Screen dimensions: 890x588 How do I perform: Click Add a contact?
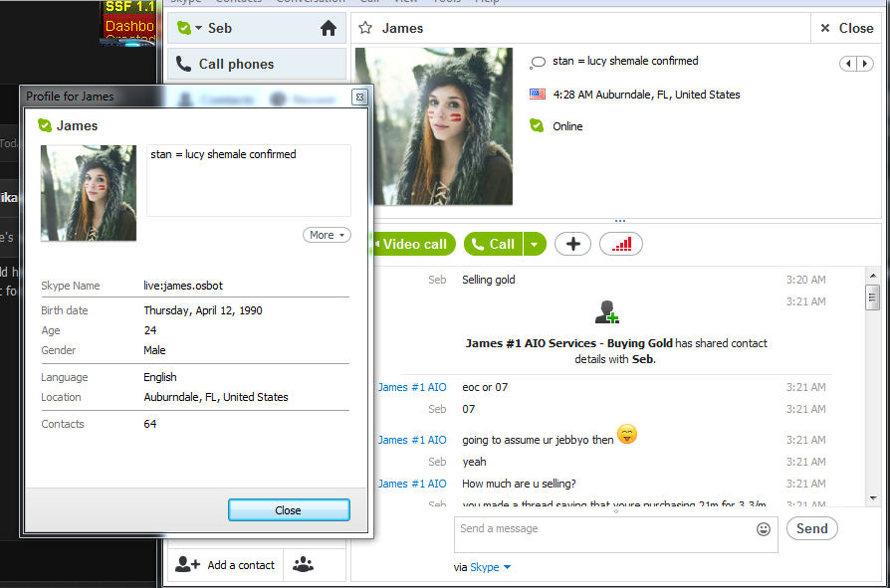coord(225,565)
